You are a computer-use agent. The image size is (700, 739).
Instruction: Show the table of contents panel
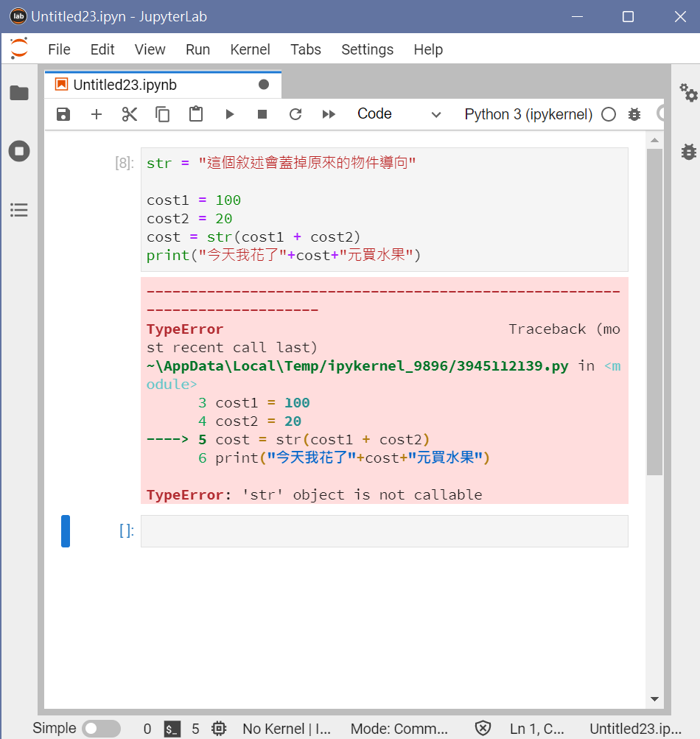(19, 210)
